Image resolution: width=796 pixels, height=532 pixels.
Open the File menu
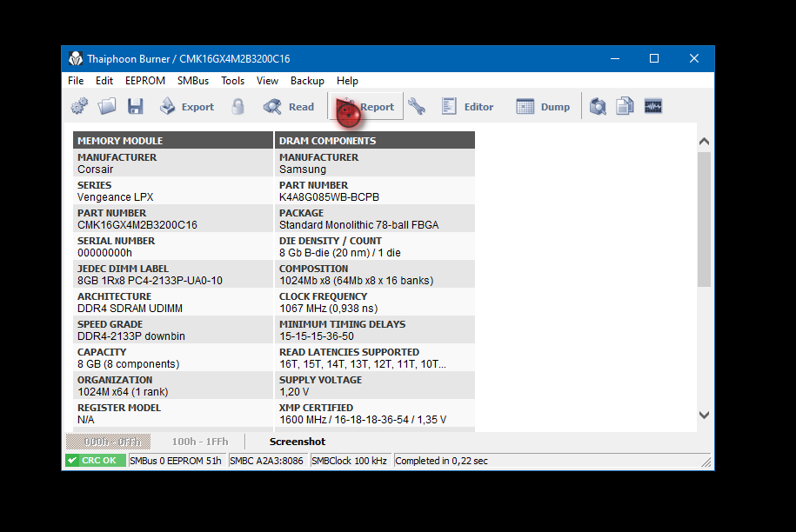[x=76, y=81]
